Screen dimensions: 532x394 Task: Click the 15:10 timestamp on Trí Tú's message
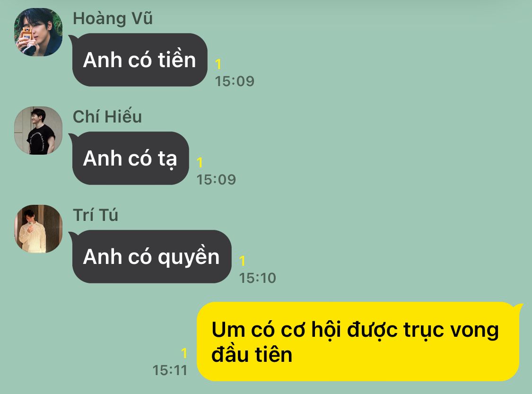[x=258, y=278]
